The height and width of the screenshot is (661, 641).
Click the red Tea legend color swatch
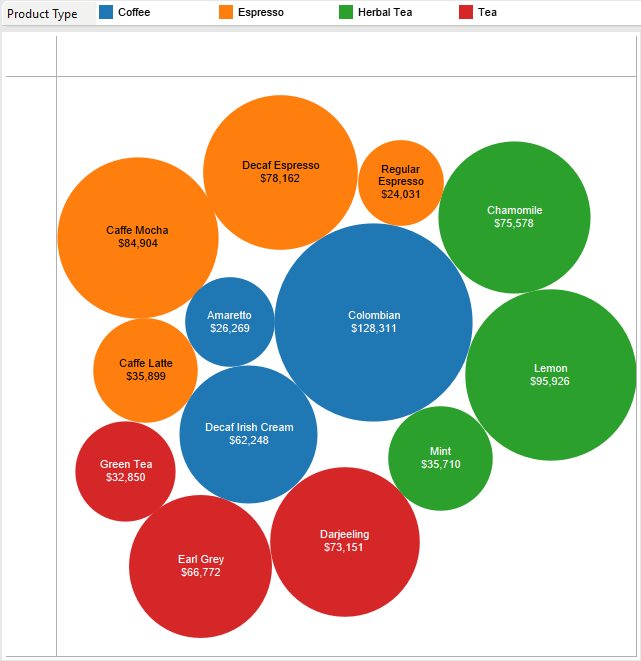466,13
